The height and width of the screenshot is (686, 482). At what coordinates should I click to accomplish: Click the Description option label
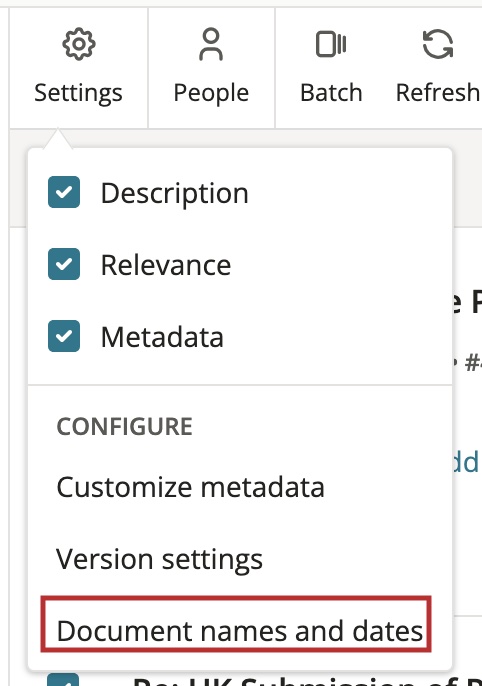[x=175, y=193]
